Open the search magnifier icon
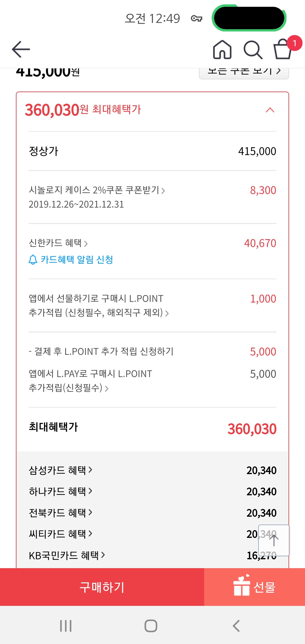The height and width of the screenshot is (644, 305). tap(253, 50)
